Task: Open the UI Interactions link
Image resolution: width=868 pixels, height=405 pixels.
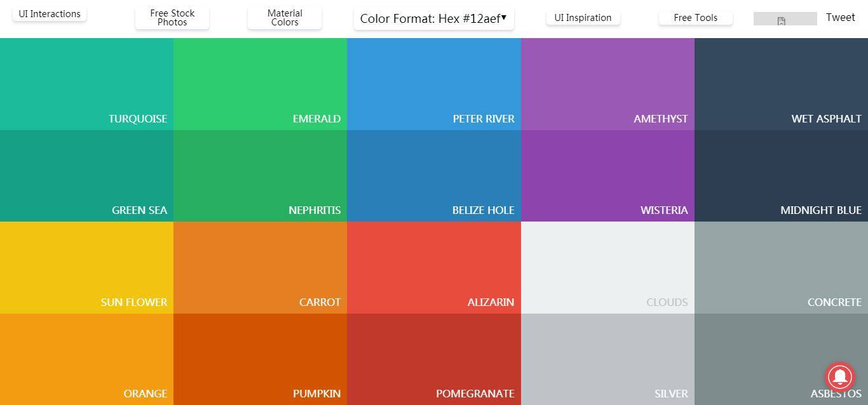Action: 50,14
